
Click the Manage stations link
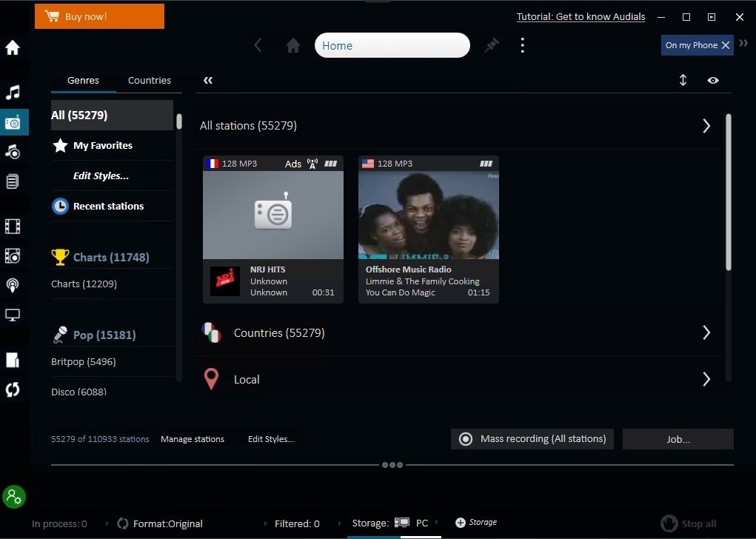tap(193, 439)
